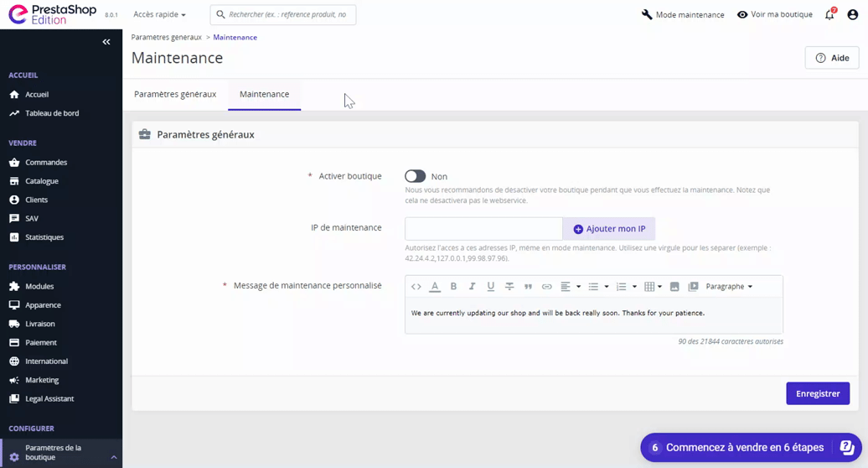
Task: Select the Maintenance tab
Action: (x=264, y=94)
